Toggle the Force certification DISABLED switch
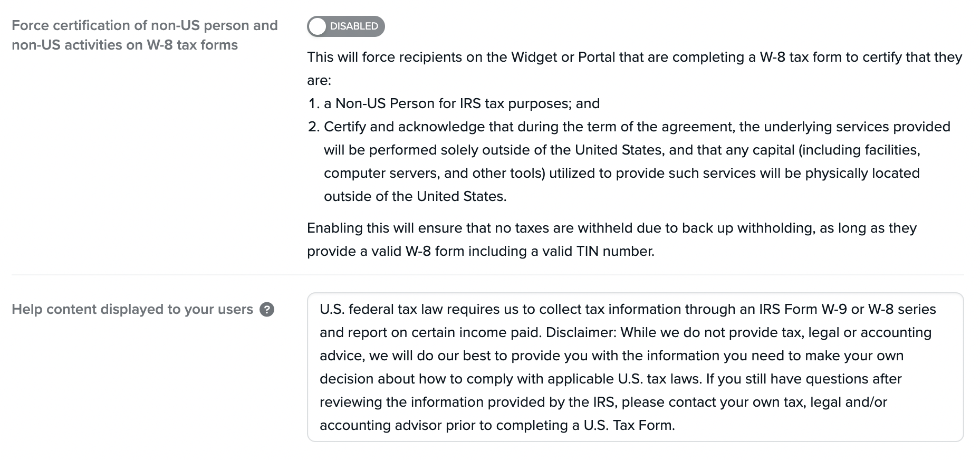This screenshot has width=980, height=460. tap(345, 26)
